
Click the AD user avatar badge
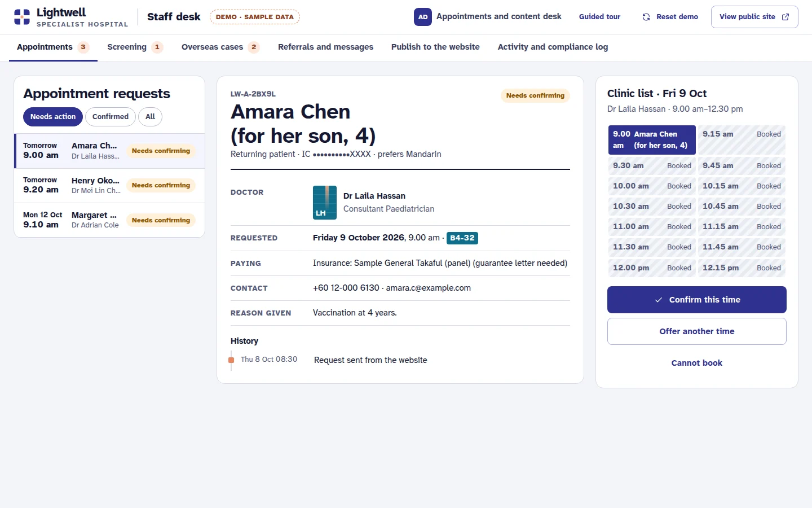click(423, 17)
